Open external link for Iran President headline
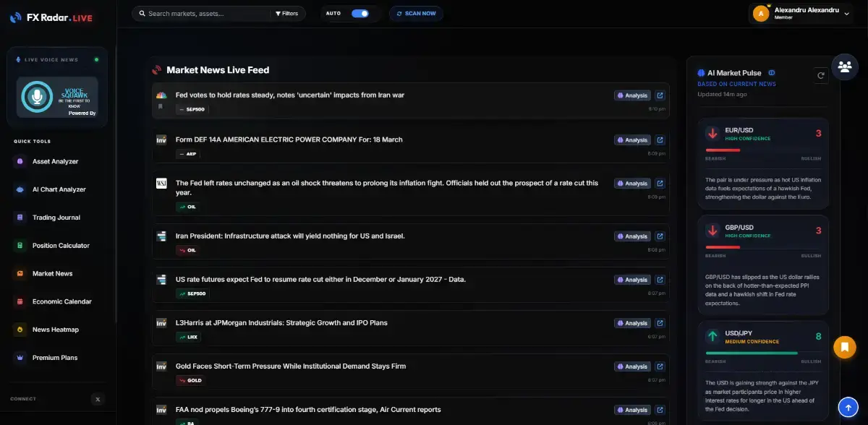The width and height of the screenshot is (868, 425). click(660, 236)
